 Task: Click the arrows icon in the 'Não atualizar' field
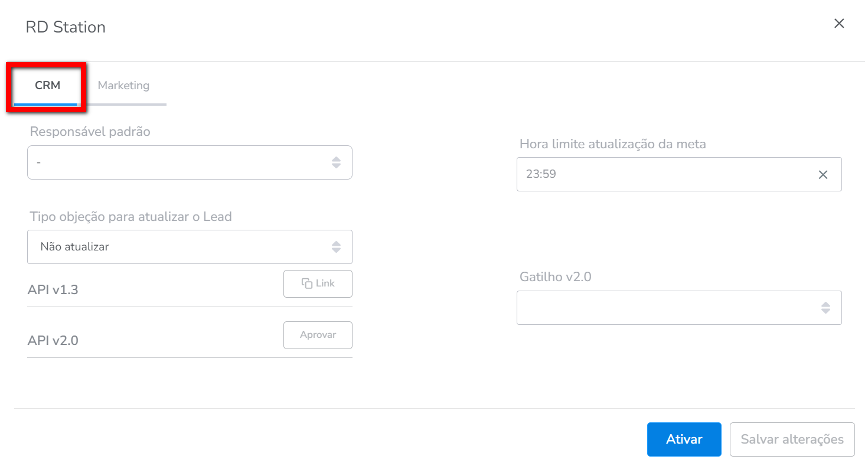pos(336,247)
